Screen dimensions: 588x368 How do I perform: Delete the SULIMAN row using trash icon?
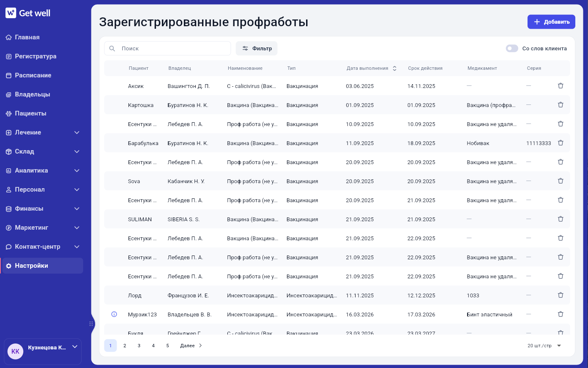coord(561,219)
